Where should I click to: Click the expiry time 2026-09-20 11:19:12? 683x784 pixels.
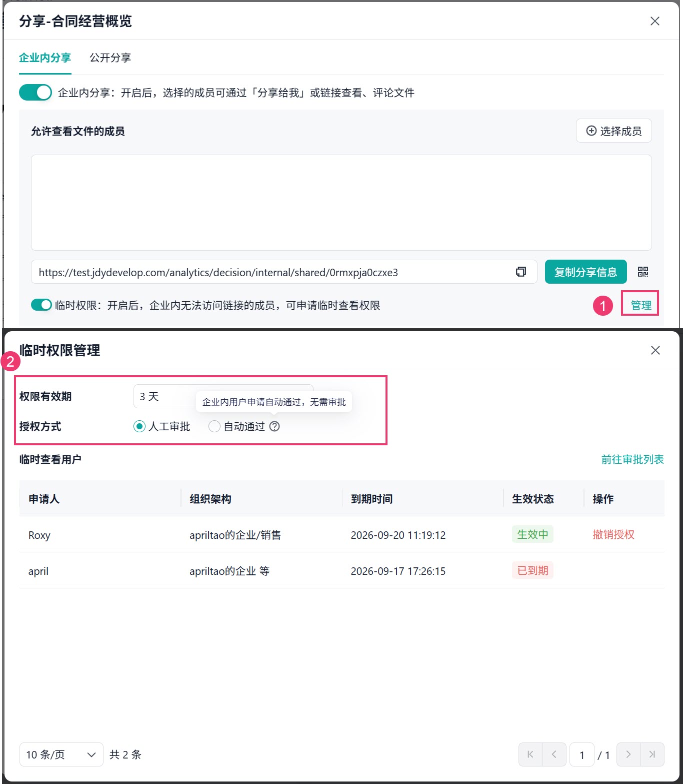click(x=398, y=535)
